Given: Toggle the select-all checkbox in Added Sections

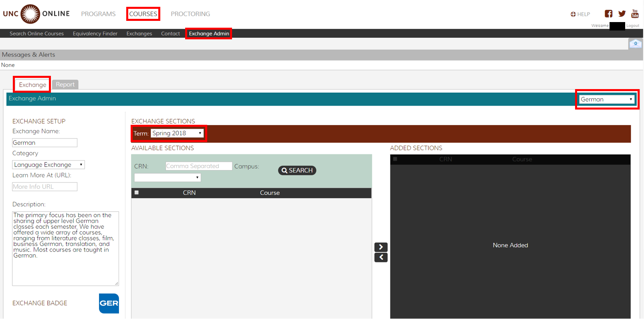Looking at the screenshot, I should coord(395,159).
